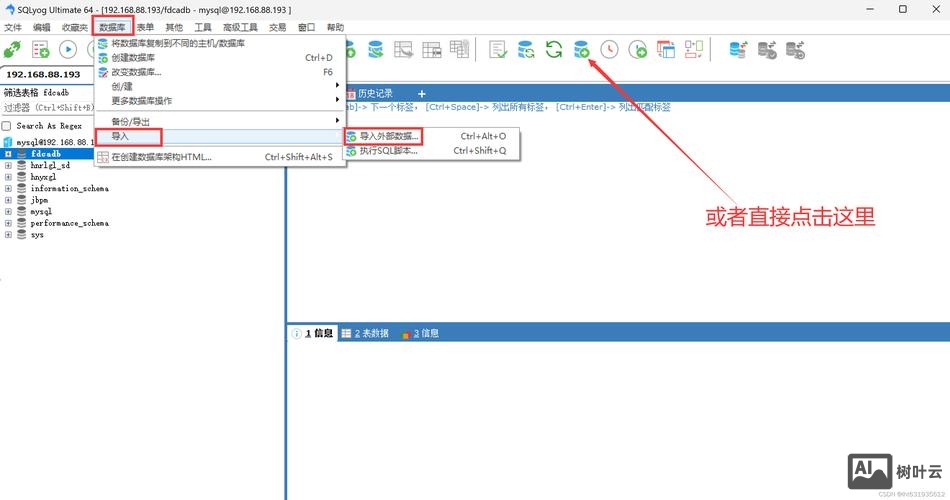Screen dimensions: 950x500
Task: Expand the information_schema database node
Action: coord(8,188)
